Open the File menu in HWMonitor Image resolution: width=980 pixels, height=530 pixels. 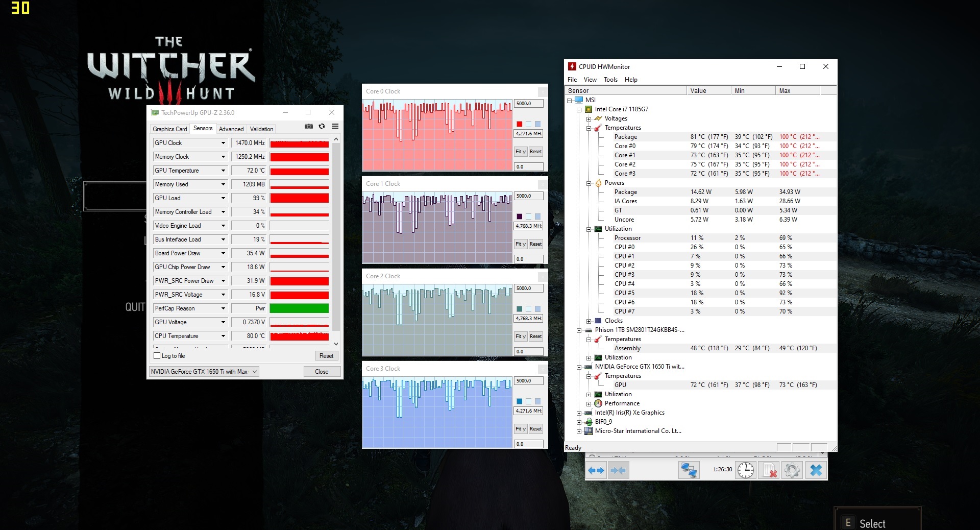572,80
